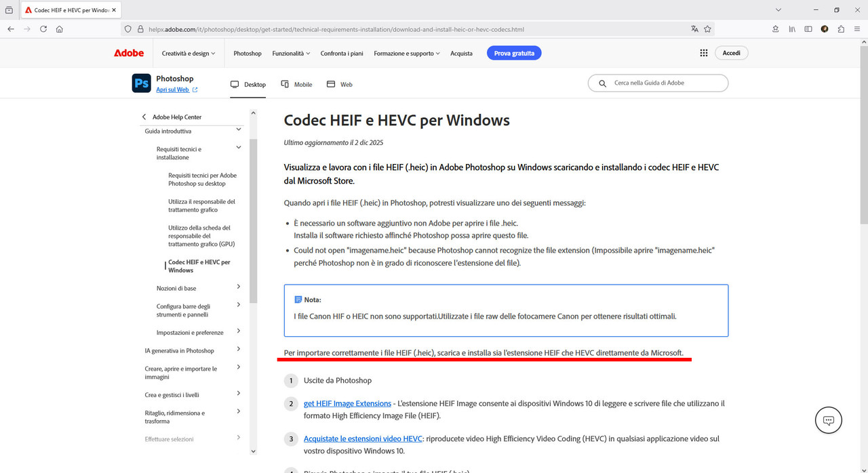Click the Adobe Help Center sidebar heading

(x=177, y=117)
